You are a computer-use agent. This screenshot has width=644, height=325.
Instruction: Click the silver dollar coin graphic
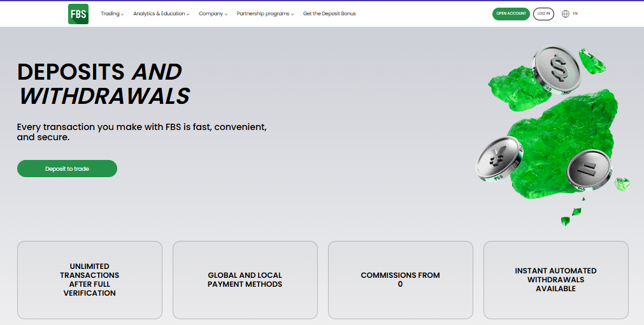557,69
